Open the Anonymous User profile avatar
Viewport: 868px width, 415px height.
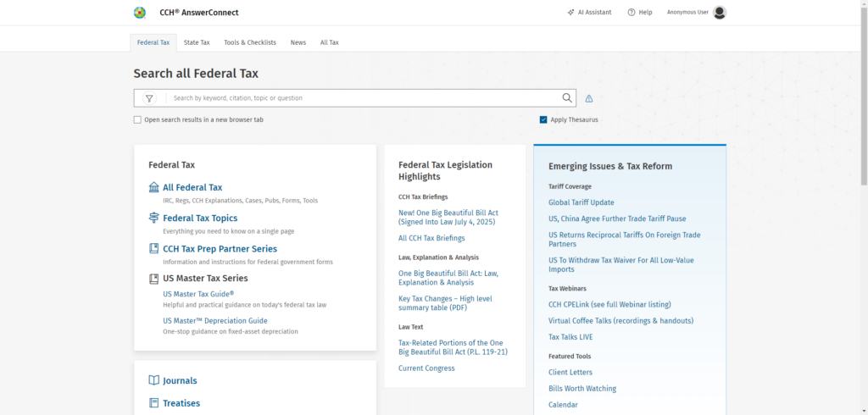720,13
